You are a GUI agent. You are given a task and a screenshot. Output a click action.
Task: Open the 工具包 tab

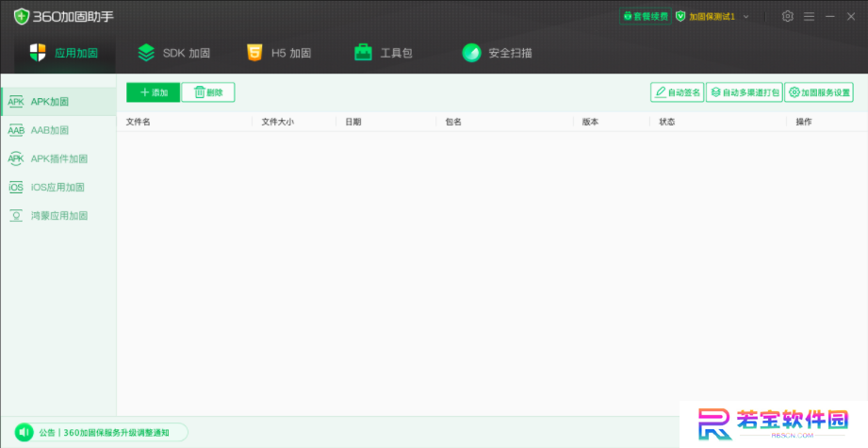click(x=383, y=53)
